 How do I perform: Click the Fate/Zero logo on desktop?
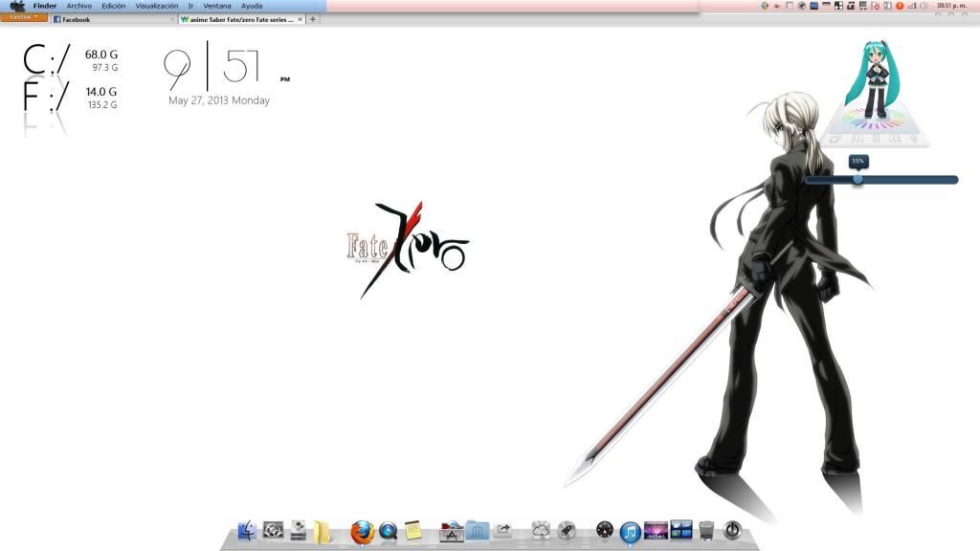coord(408,250)
